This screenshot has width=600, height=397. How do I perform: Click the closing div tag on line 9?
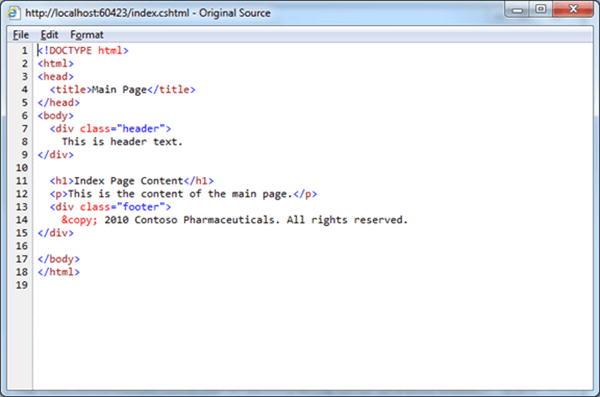point(55,155)
